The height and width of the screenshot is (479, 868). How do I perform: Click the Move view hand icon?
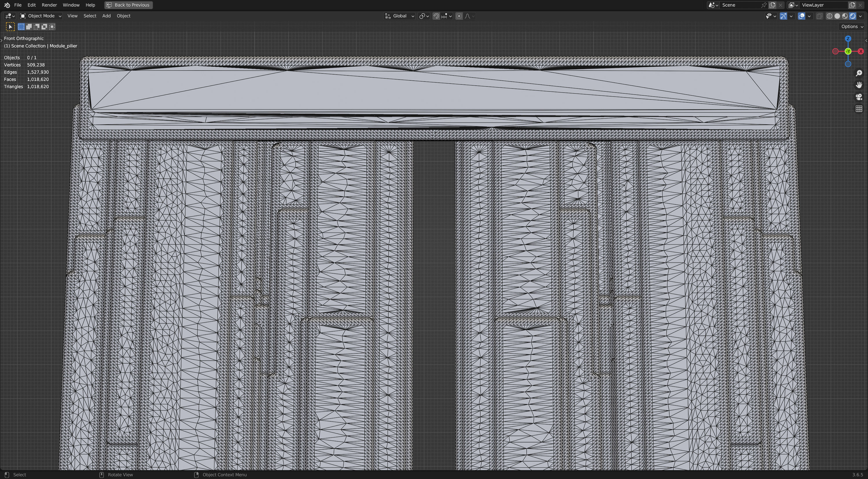point(859,85)
